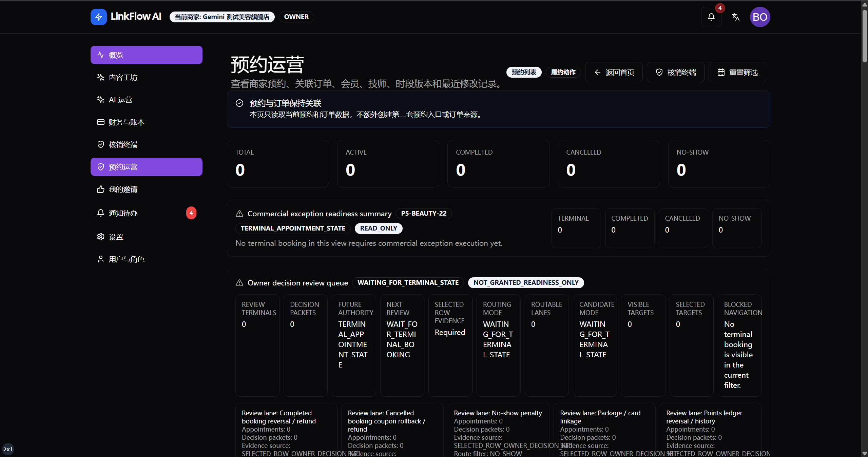
Task: Click the OWNER role badge
Action: [296, 17]
